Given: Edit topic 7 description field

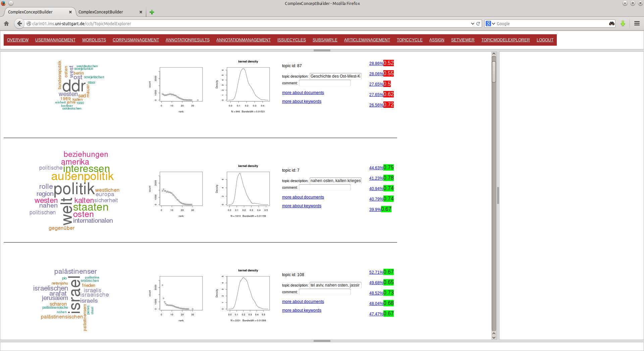Looking at the screenshot, I should tap(335, 181).
